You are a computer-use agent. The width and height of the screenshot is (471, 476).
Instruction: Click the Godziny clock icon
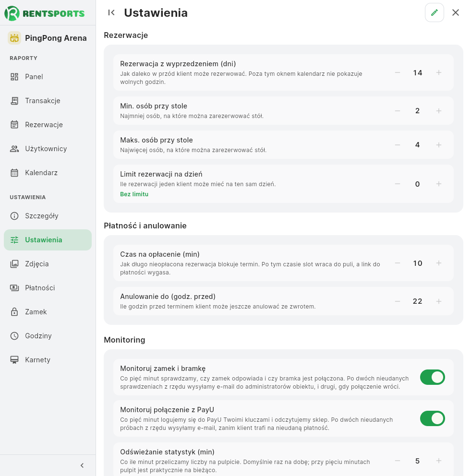coord(14,336)
